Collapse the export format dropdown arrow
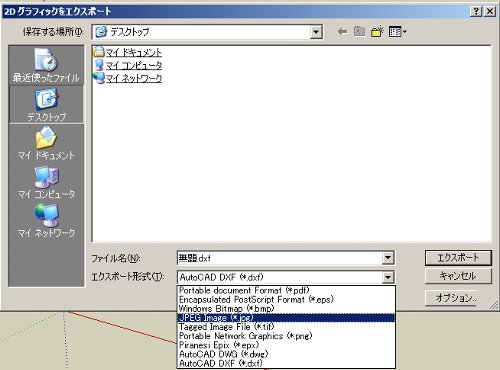Viewport: 500px width, 370px height. (x=388, y=277)
